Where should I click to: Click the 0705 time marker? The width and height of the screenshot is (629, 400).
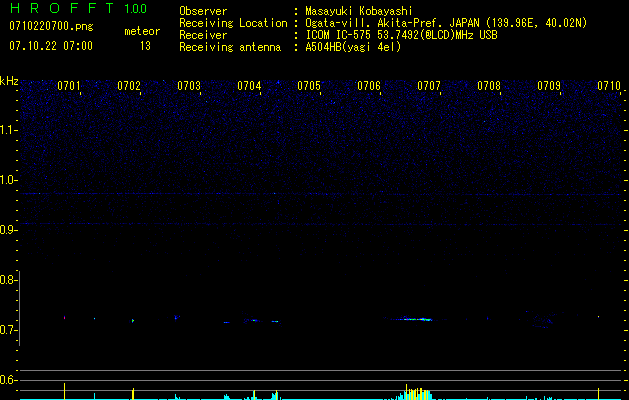(309, 86)
